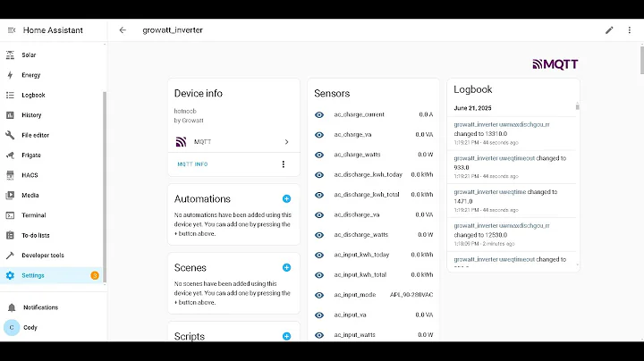Toggle visibility eye for ac_charge_watts

point(319,155)
